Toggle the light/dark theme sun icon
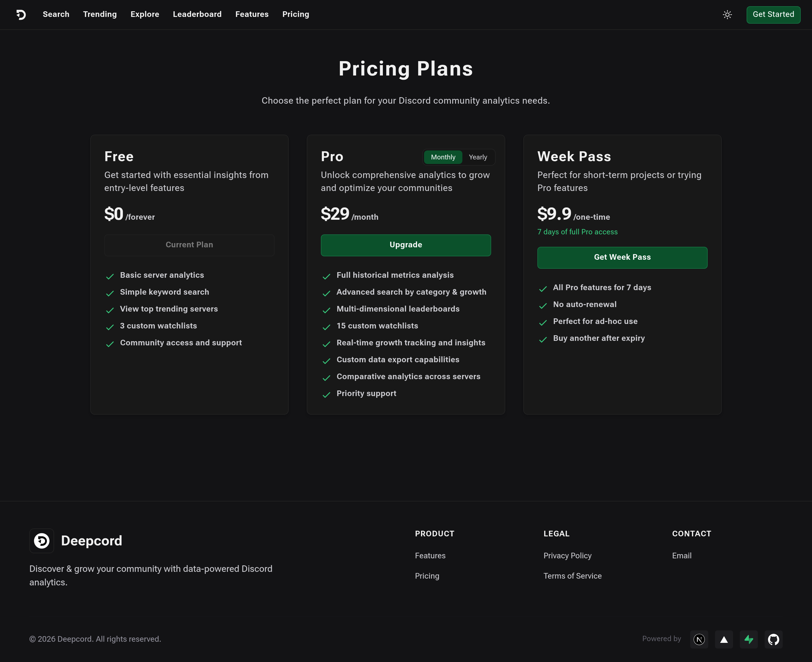Image resolution: width=812 pixels, height=662 pixels. pyautogui.click(x=727, y=14)
